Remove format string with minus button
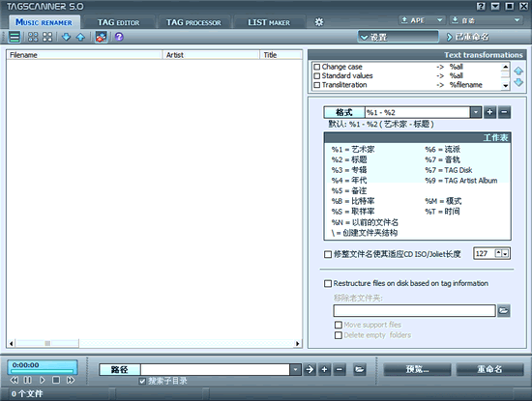This screenshot has width=532, height=401. pyautogui.click(x=504, y=112)
